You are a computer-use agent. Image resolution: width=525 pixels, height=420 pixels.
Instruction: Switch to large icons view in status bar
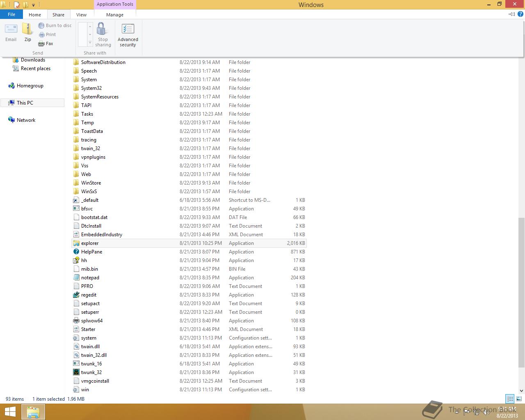coord(519,399)
